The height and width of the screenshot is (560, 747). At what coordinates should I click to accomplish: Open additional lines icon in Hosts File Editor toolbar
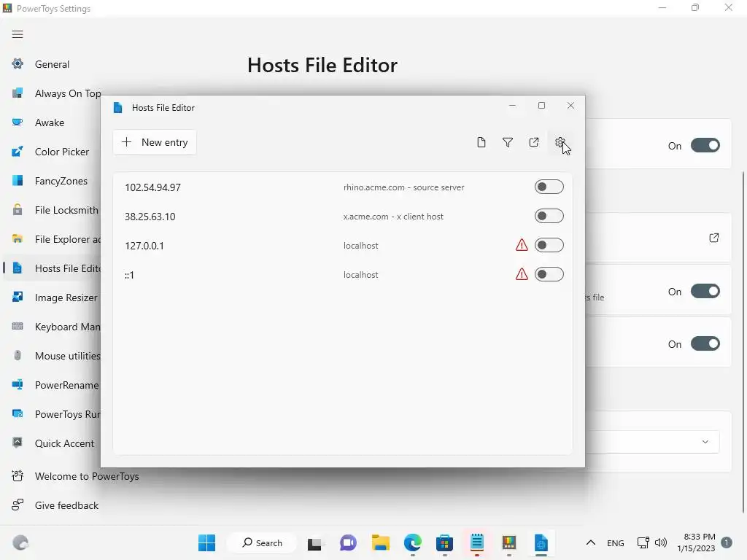481,142
